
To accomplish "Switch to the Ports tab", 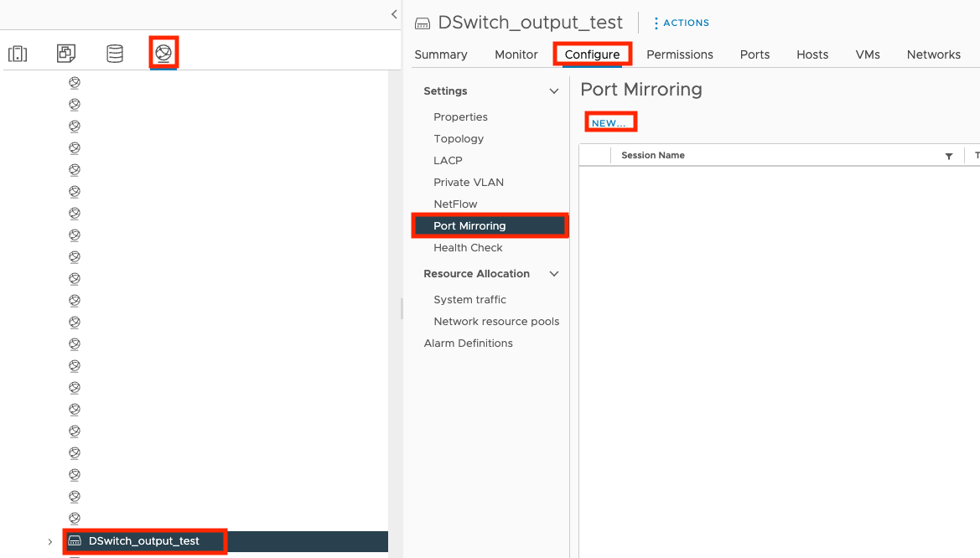I will 754,54.
